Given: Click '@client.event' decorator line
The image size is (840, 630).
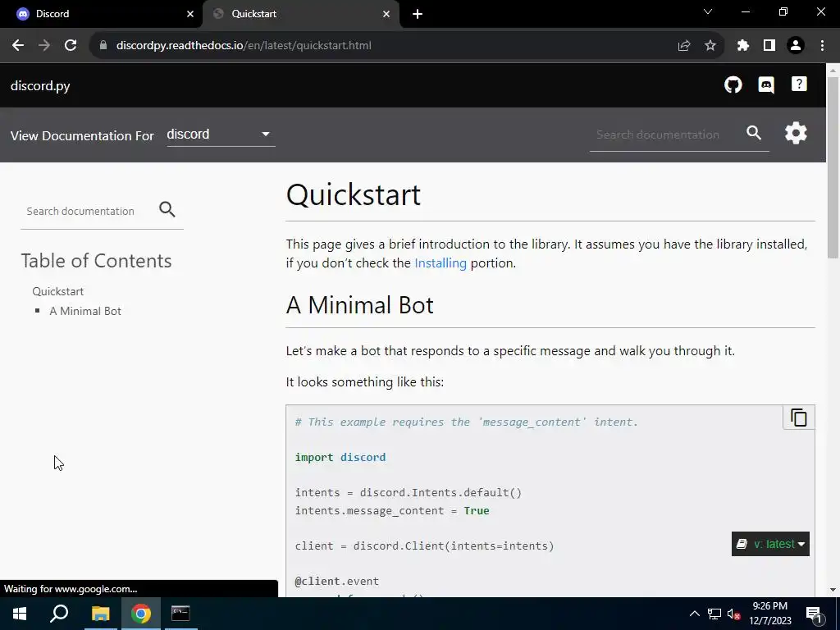Looking at the screenshot, I should click(336, 582).
